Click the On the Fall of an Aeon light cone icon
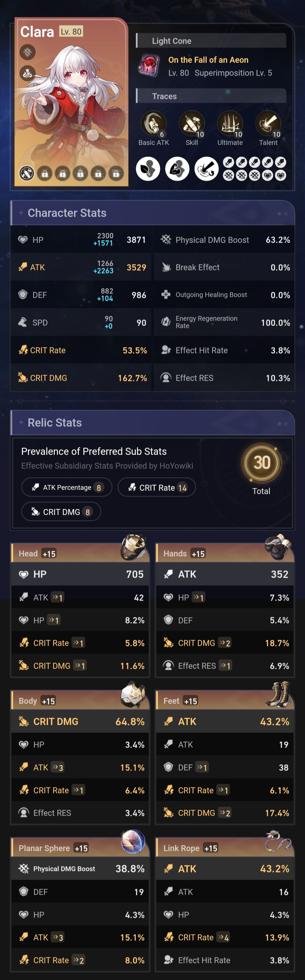 (148, 65)
